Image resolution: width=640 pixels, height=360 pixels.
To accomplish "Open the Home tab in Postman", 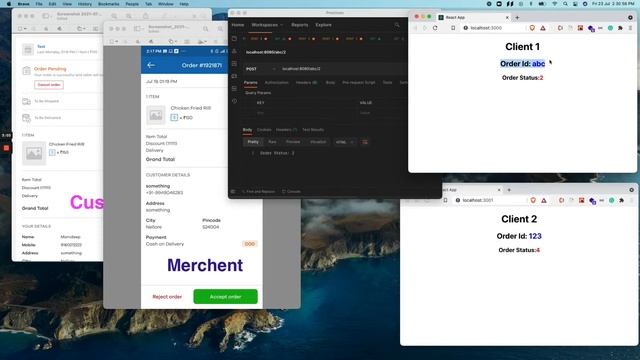I will click(x=238, y=25).
